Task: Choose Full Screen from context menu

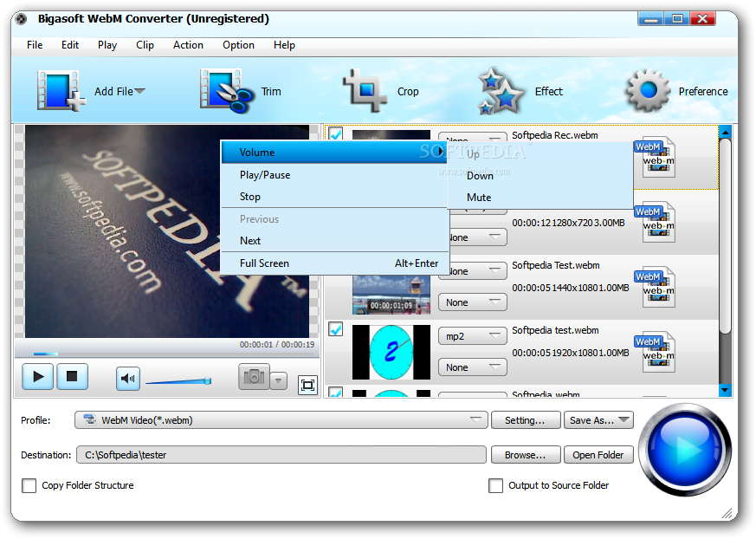Action: pyautogui.click(x=334, y=263)
